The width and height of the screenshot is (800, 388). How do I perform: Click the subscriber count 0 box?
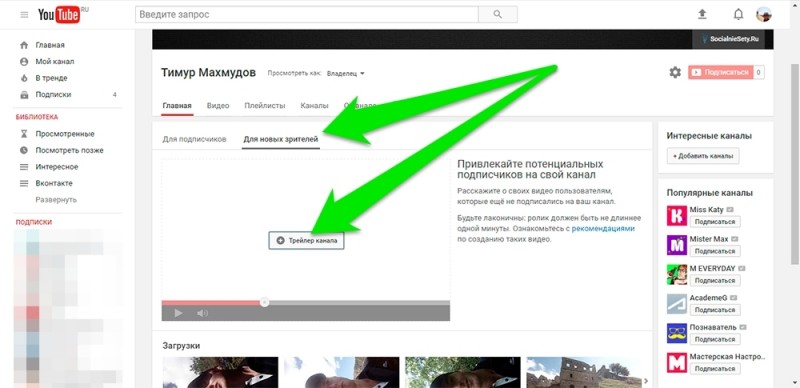(759, 72)
